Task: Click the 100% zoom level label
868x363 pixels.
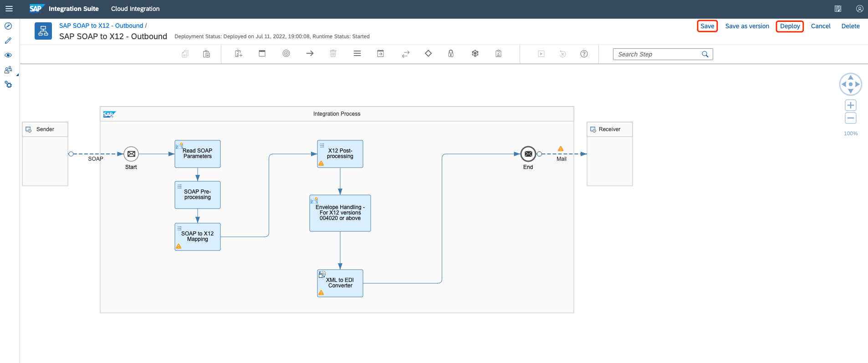Action: tap(851, 133)
